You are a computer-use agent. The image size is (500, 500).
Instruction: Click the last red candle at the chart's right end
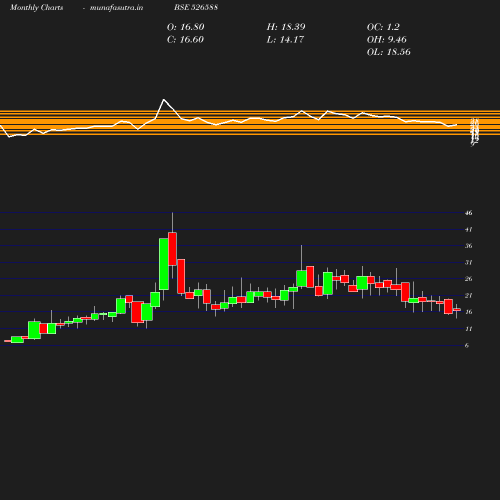coord(457,310)
